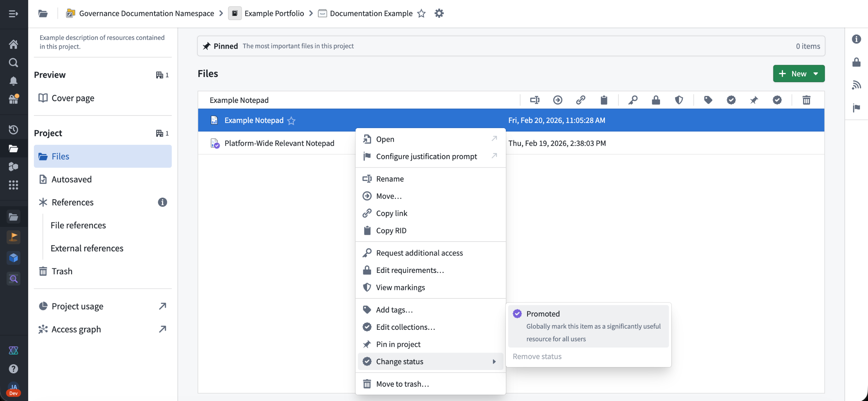The image size is (868, 401).
Task: Toggle the star favorite on Example Notepad
Action: [291, 121]
